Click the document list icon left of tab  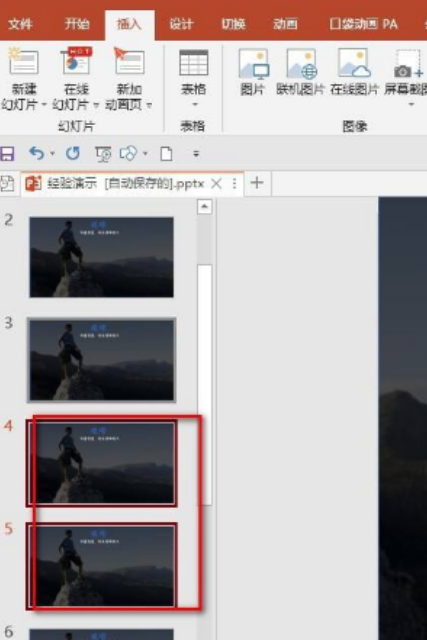(7, 184)
